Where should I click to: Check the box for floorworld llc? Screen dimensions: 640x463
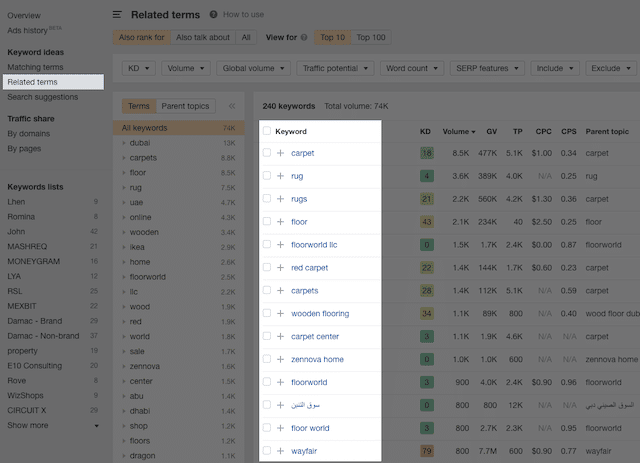click(267, 244)
